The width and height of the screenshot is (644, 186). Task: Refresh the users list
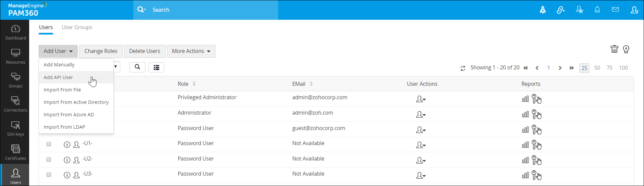coord(463,68)
